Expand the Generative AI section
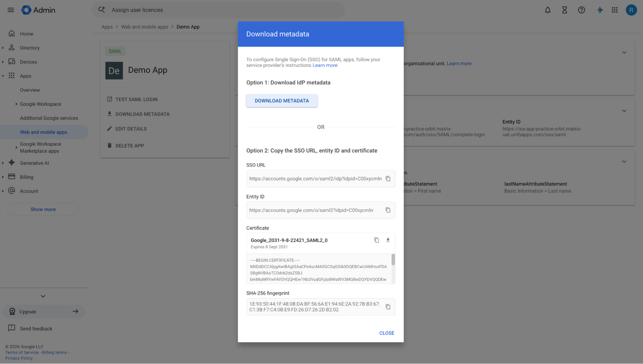Image resolution: width=643 pixels, height=364 pixels. tap(3, 163)
